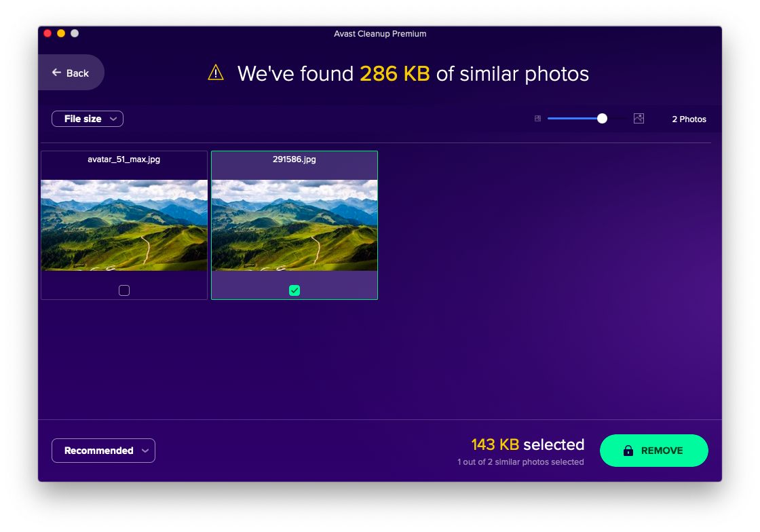
Task: Open the File size sort dropdown
Action: click(88, 119)
